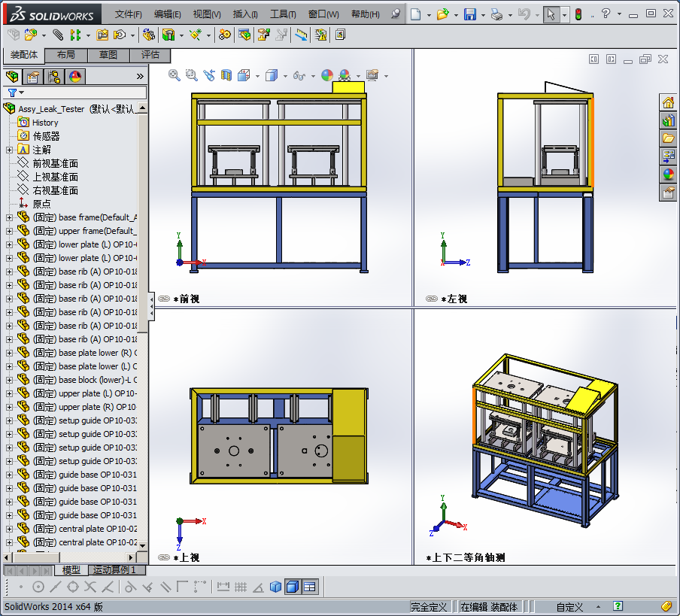Click the New Motion Study icon

(225, 35)
